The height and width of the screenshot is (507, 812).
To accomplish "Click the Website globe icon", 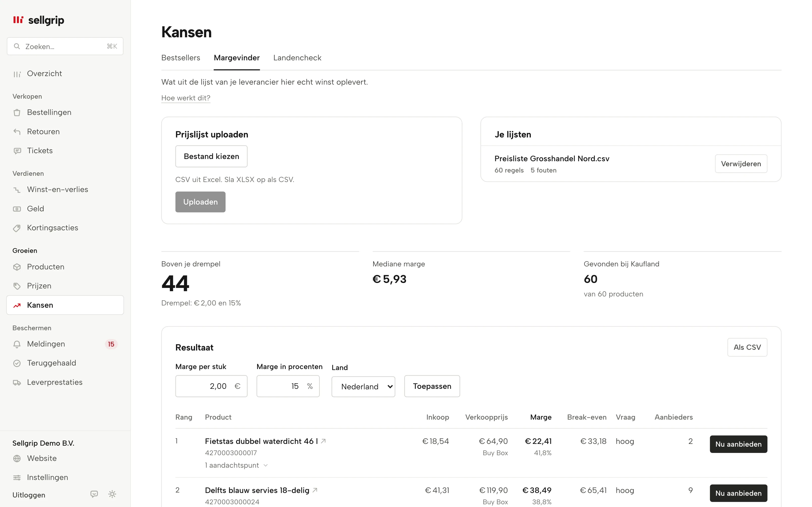I will (17, 458).
